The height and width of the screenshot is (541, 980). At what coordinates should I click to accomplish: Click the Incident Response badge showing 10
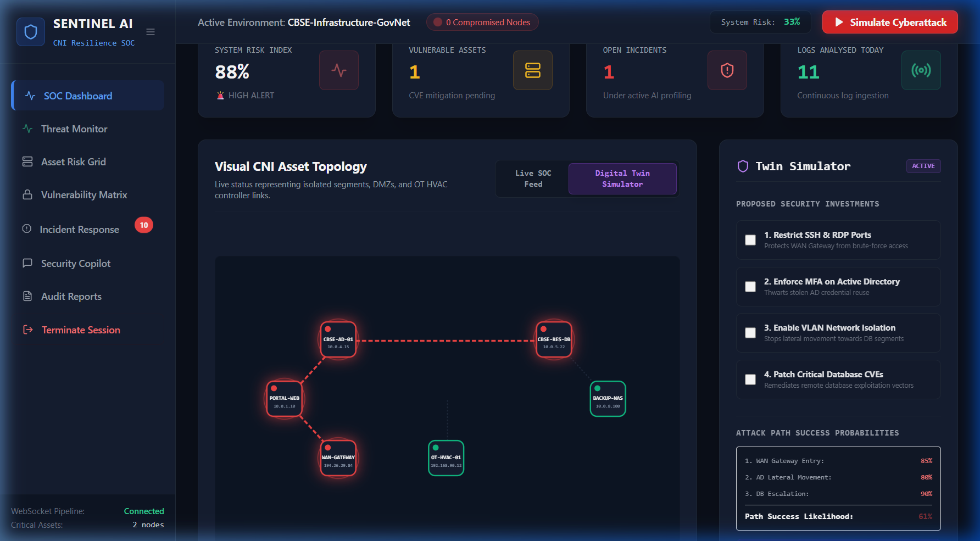(x=144, y=225)
